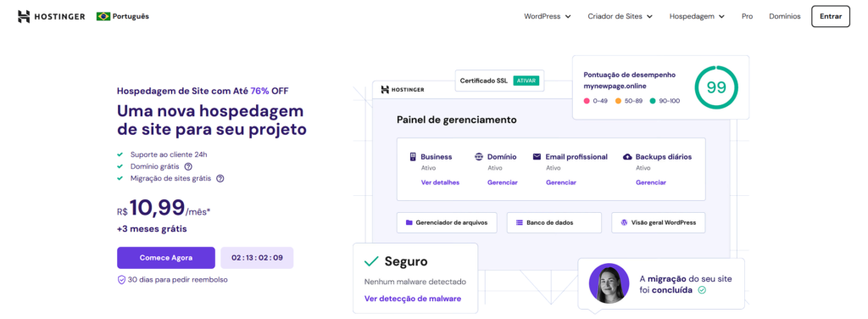Open Gerenciador de arquivos
The image size is (868, 319).
[x=447, y=222]
